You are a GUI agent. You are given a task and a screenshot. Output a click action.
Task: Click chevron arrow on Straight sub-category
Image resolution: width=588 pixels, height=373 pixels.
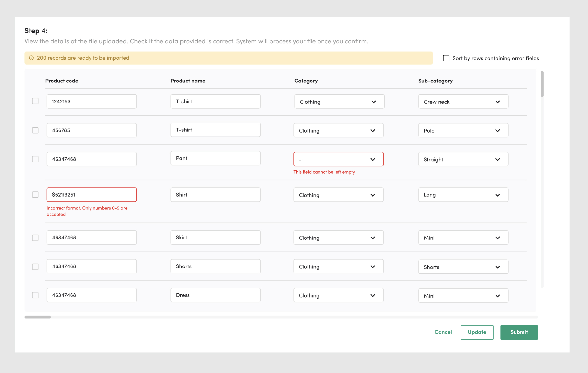[x=497, y=159]
